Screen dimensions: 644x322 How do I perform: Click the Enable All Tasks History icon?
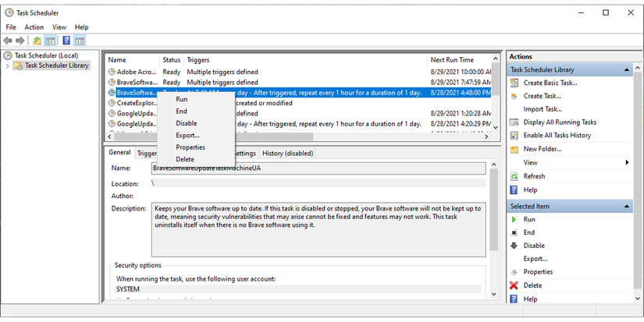coord(514,136)
